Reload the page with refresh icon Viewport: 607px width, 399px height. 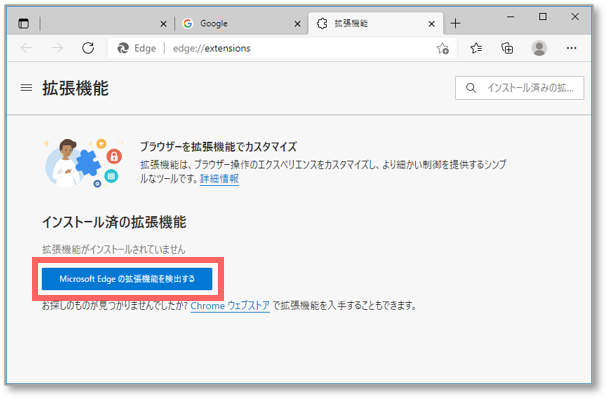[88, 48]
